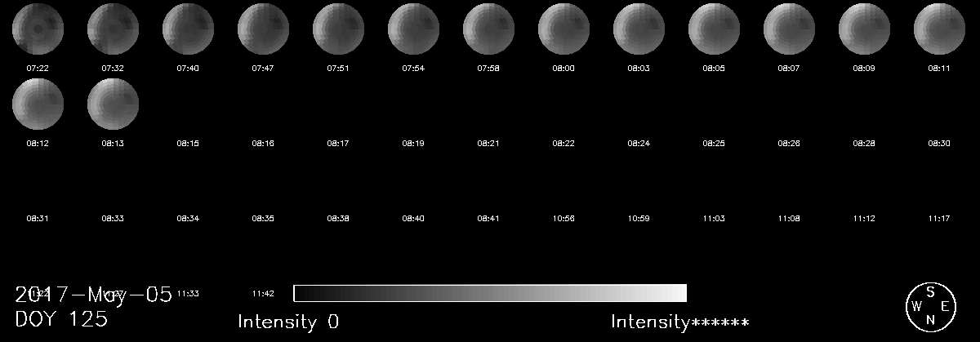Click the compass orientation indicator icon

coord(931,307)
